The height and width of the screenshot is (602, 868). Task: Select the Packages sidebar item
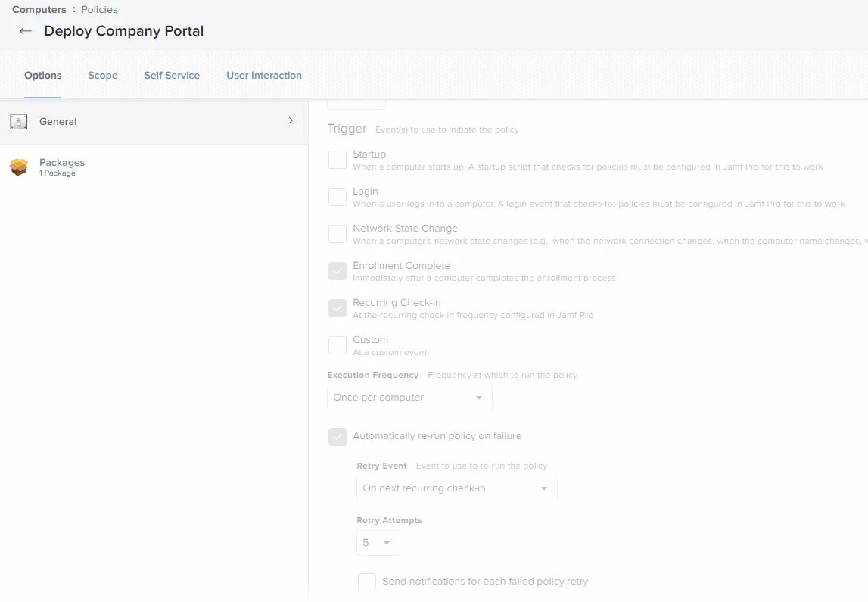pyautogui.click(x=154, y=167)
